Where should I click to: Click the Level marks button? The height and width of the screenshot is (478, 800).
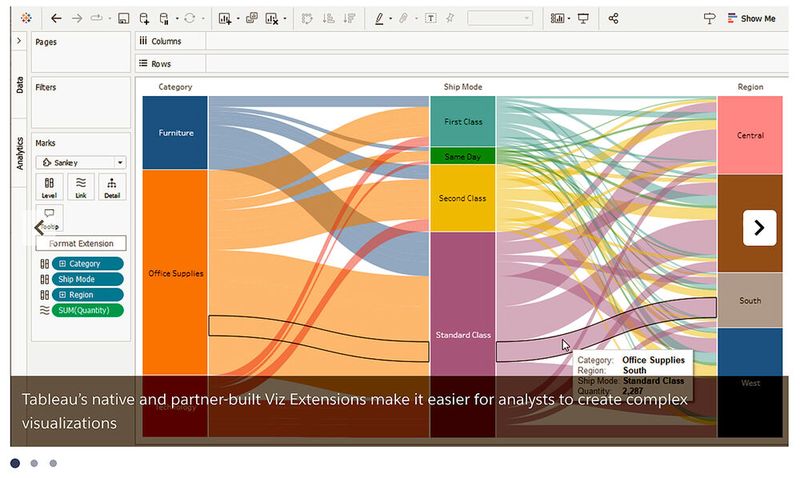pos(49,187)
